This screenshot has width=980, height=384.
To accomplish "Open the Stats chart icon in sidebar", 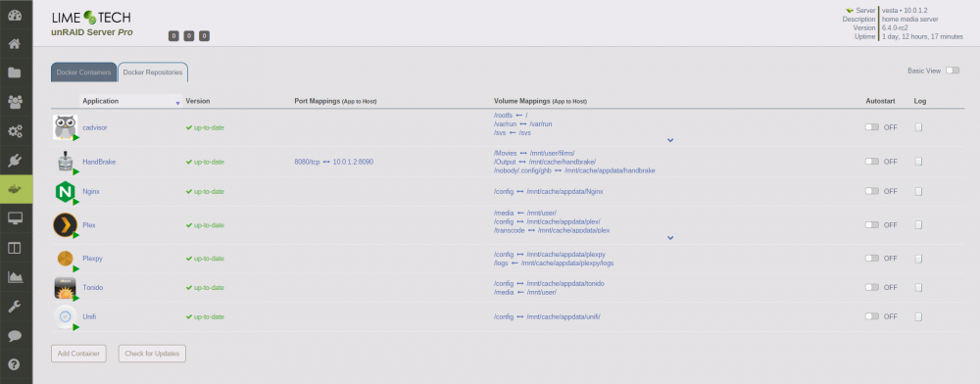I will (16, 276).
